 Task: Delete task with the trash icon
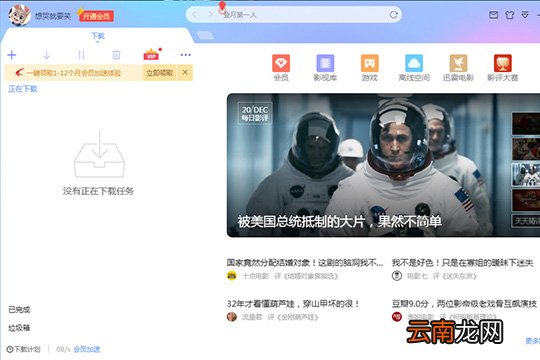(116, 55)
